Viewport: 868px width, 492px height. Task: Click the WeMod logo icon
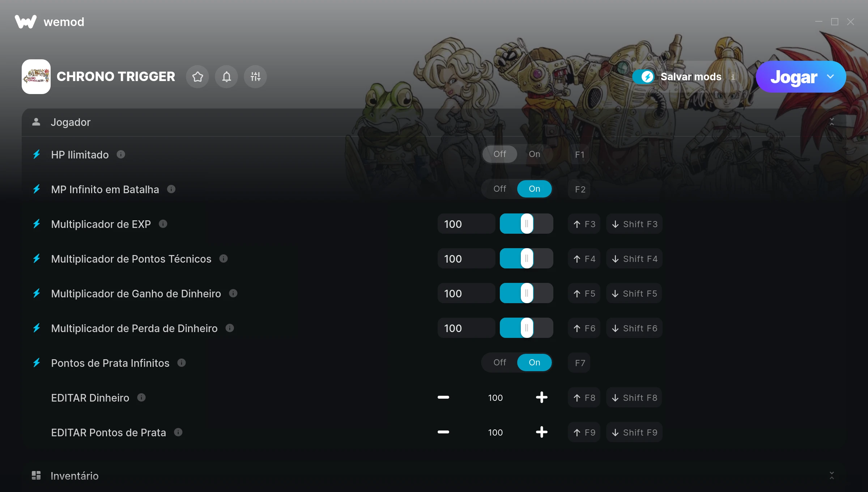(x=26, y=22)
